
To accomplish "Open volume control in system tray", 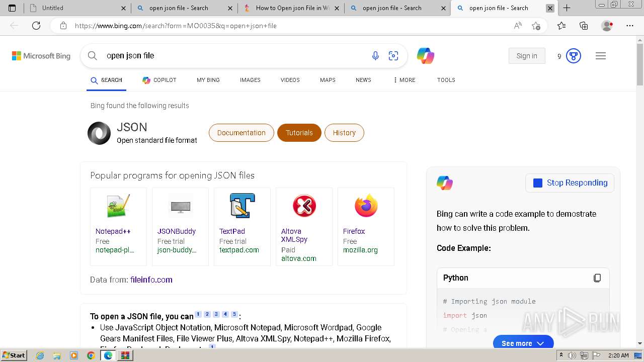I will pos(572,355).
